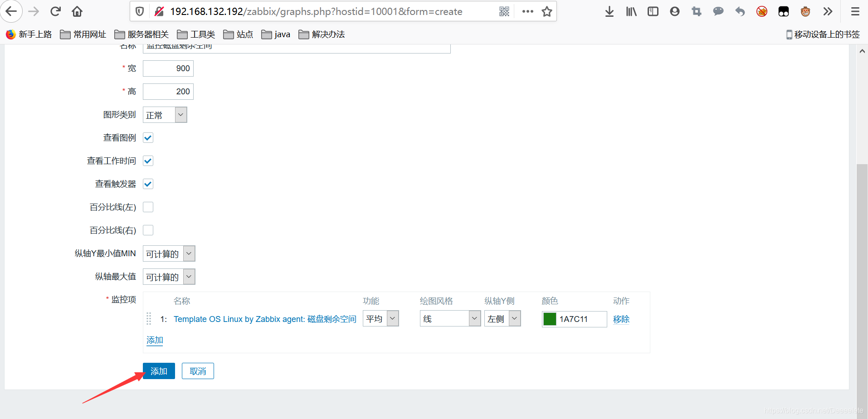Viewport: 868px width, 419px height.
Task: Open 图形类别 dropdown showing 正常
Action: coord(165,115)
